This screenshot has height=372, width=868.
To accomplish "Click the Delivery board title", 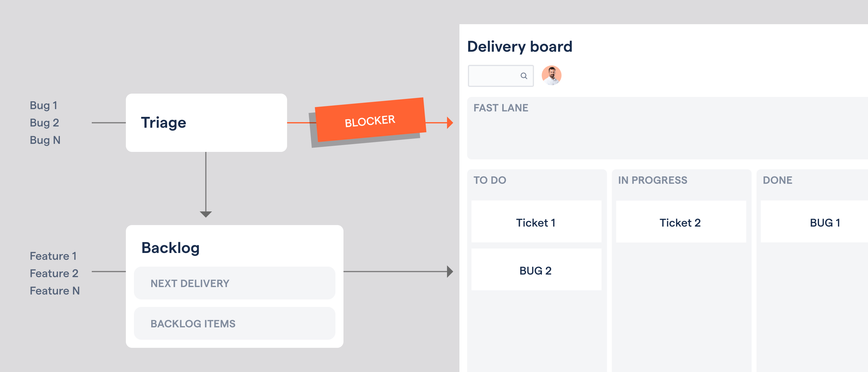I will click(520, 46).
